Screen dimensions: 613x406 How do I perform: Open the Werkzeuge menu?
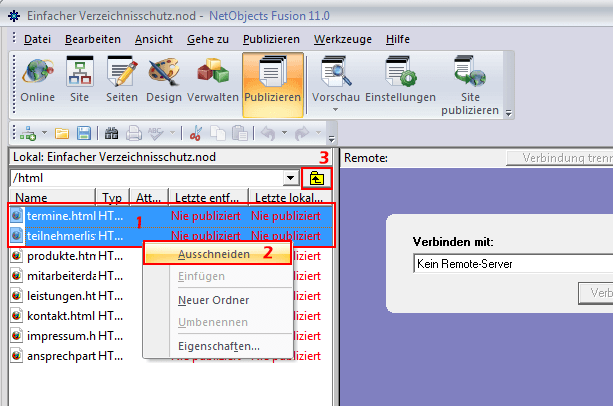click(342, 39)
